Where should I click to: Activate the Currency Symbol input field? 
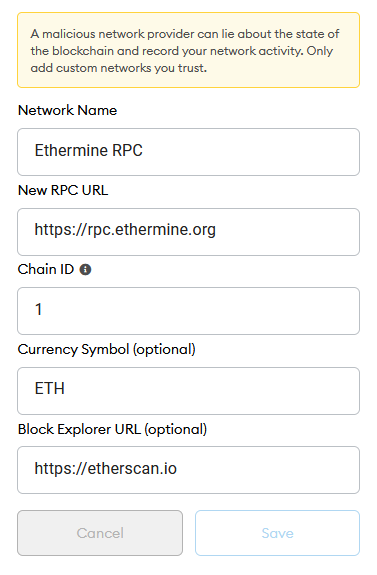(x=188, y=391)
